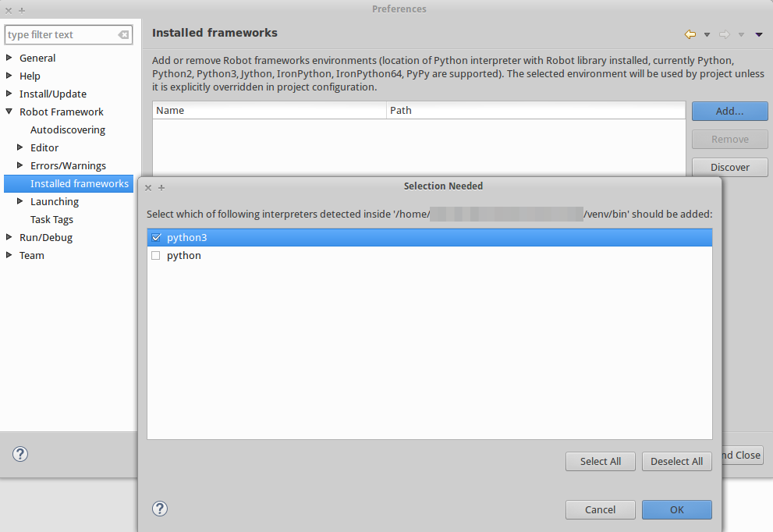
Task: Open the view menu triangle at top right
Action: pyautogui.click(x=758, y=34)
